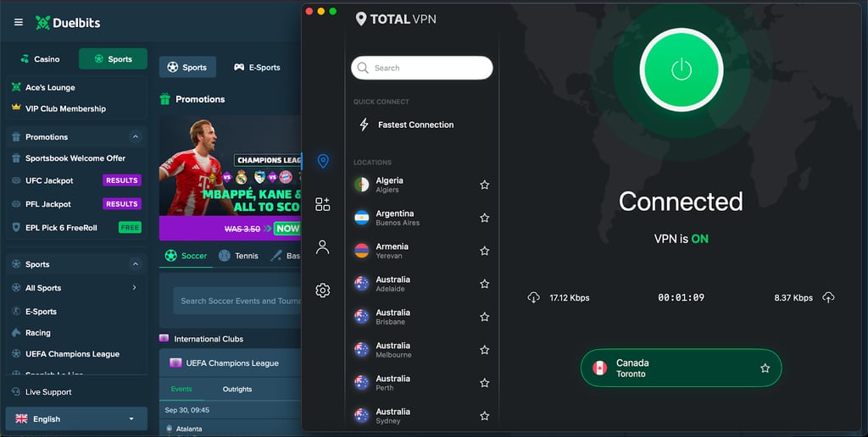Open the Canada Toronto location selector

tap(681, 368)
